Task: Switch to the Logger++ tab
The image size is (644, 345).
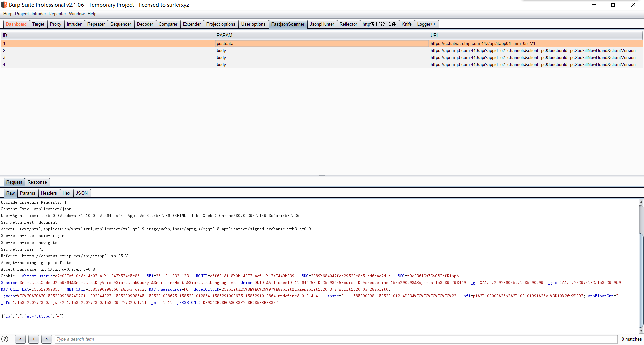Action: [x=426, y=24]
